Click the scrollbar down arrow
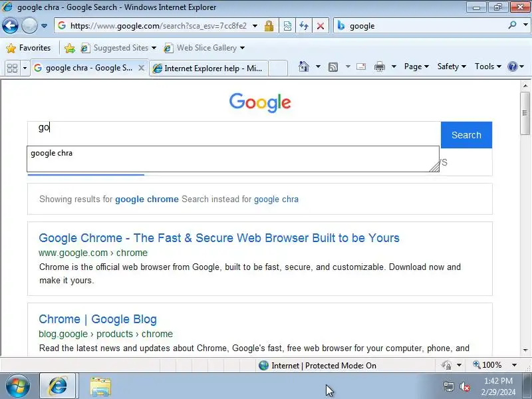Viewport: 532px width, 399px height. (x=525, y=350)
